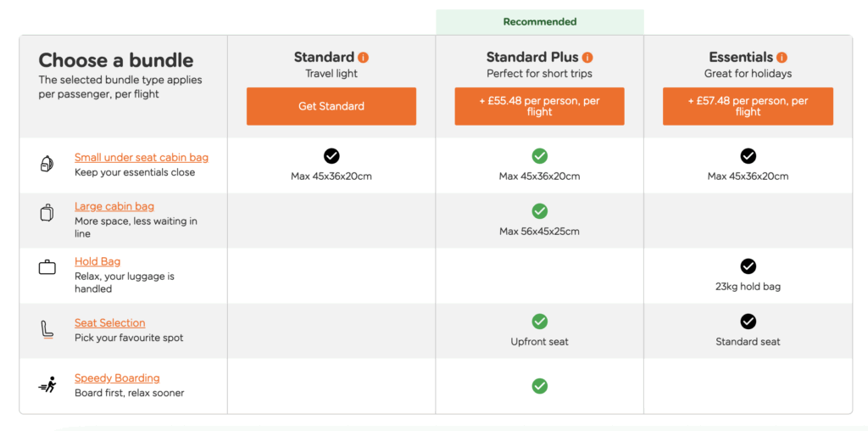The image size is (868, 431).
Task: Click the suitcase icon for large cabin bag
Action: click(47, 213)
